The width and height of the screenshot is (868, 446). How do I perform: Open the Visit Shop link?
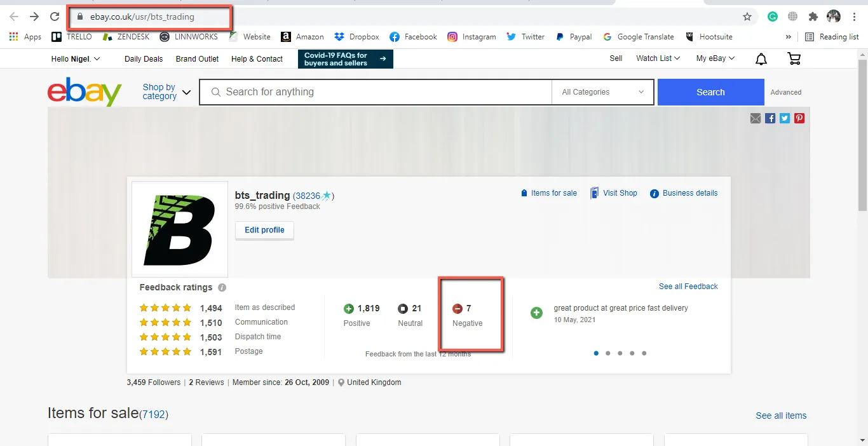point(613,193)
